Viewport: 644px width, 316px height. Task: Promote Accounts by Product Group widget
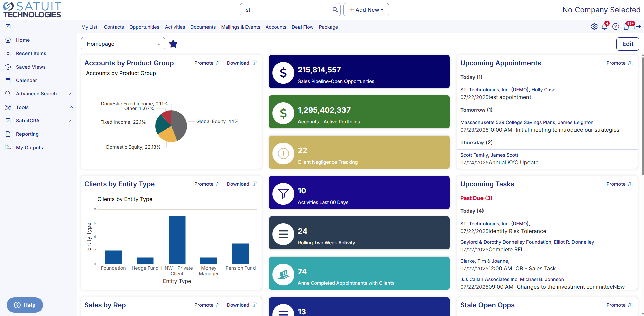coord(208,63)
